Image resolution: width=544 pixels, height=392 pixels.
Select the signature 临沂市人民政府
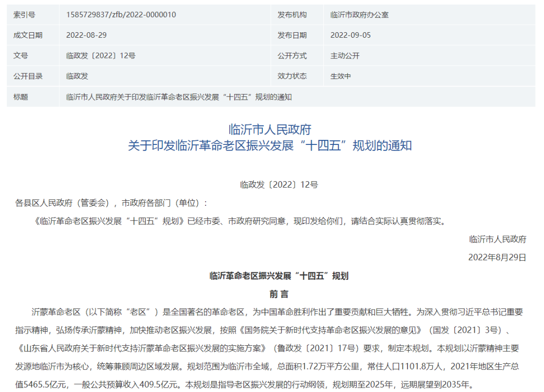[499, 240]
